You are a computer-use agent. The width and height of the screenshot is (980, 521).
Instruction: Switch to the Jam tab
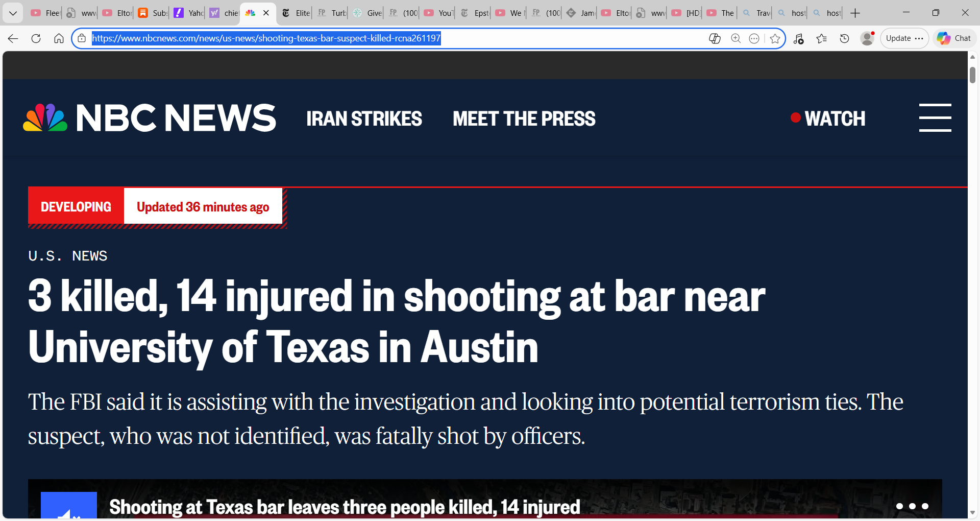coord(581,13)
